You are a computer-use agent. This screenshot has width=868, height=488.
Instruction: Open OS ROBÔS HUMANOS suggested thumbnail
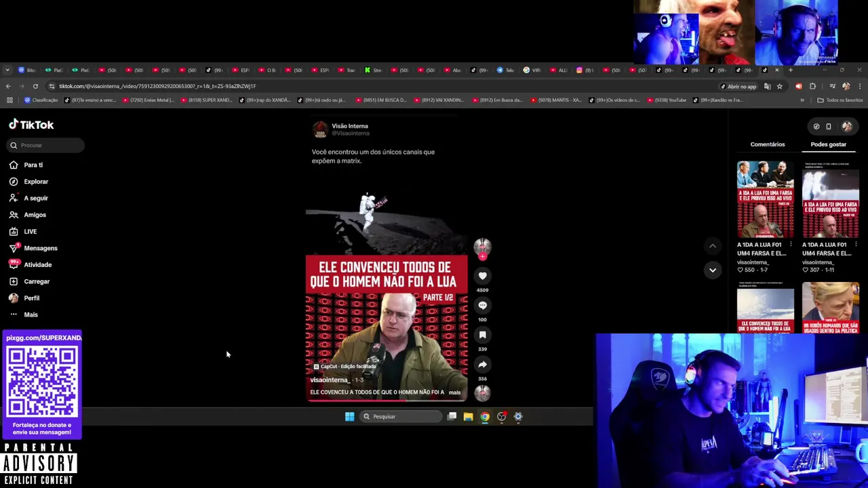click(x=831, y=308)
